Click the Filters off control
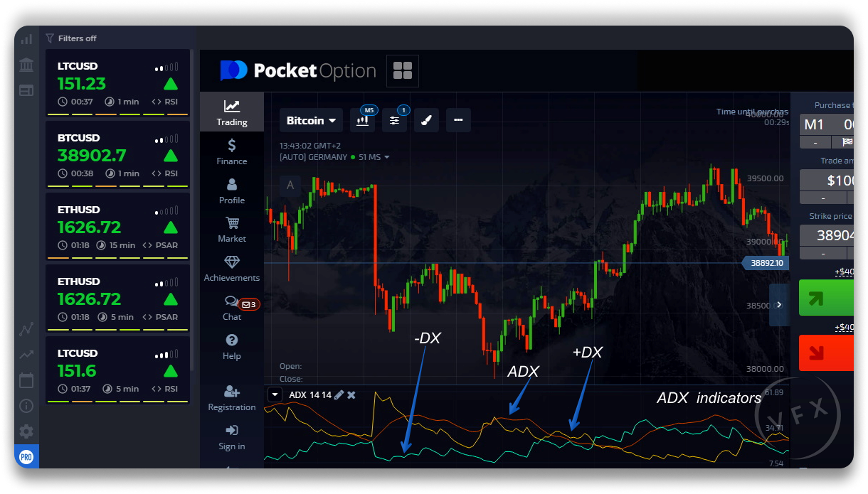 tap(71, 38)
